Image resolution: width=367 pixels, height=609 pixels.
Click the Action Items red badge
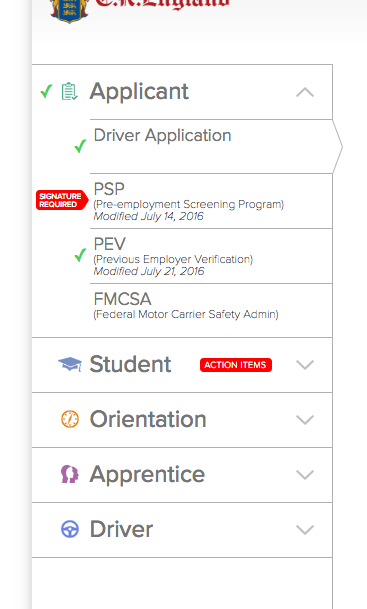[236, 365]
